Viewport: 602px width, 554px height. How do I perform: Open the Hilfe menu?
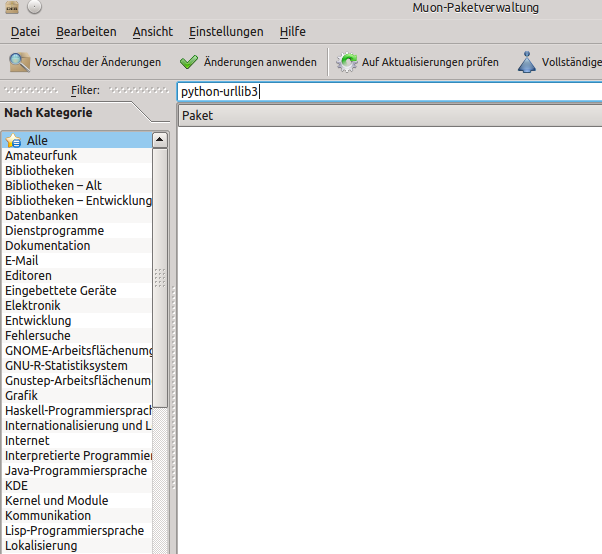click(x=293, y=32)
